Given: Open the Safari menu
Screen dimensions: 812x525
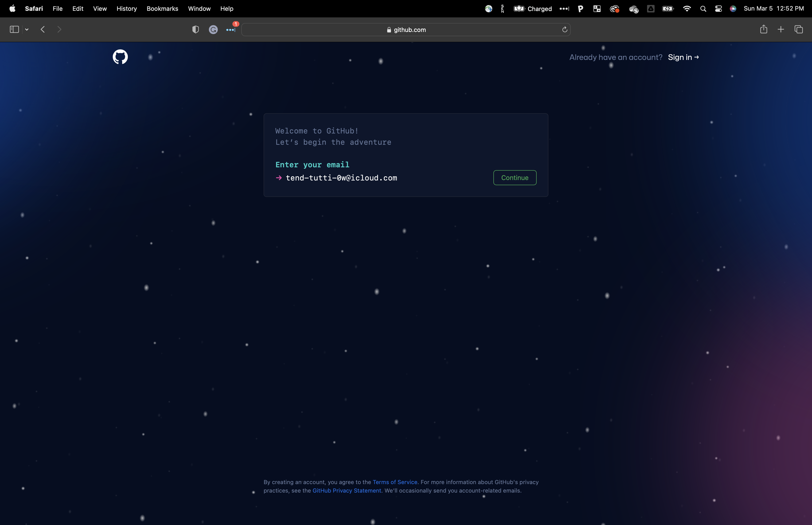Looking at the screenshot, I should click(x=34, y=8).
